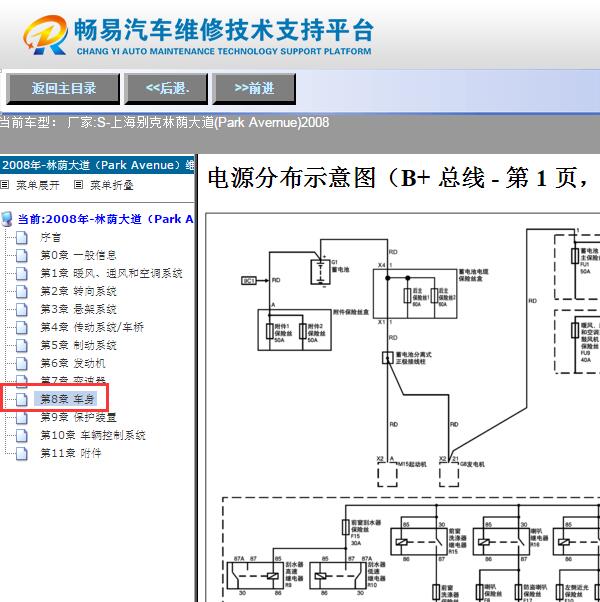
Task: Open 第0章 一般信息
Action: [x=78, y=255]
